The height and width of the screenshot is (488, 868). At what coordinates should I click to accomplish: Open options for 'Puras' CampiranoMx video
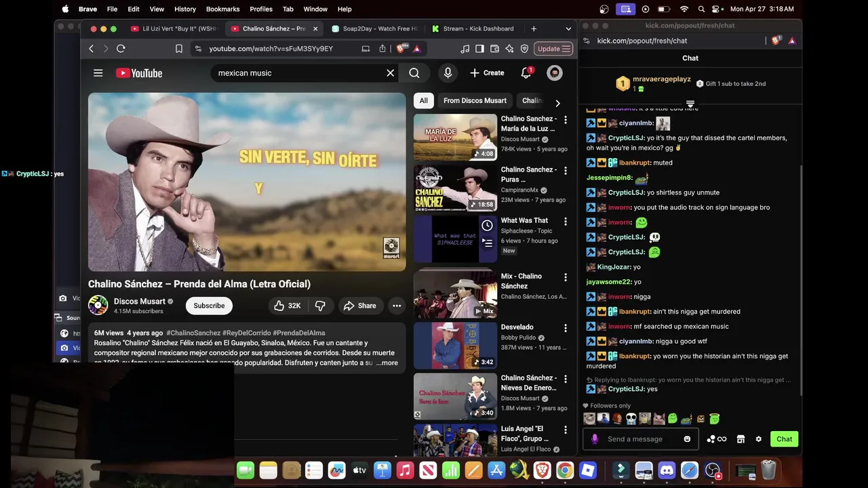point(565,170)
